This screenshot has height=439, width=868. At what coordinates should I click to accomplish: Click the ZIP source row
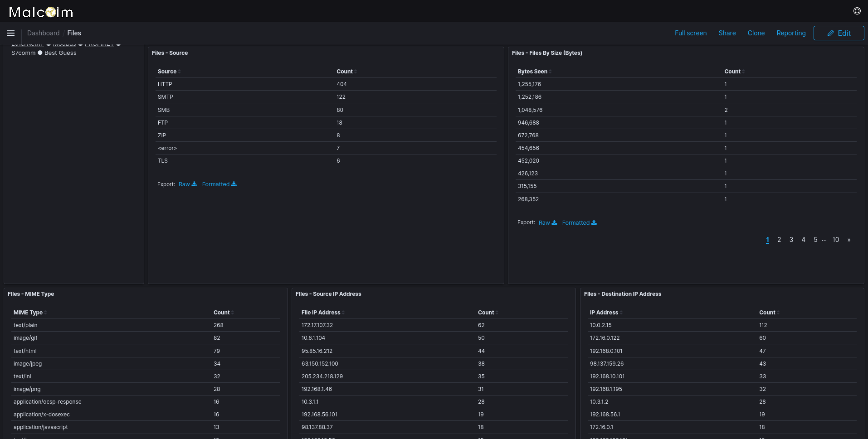[x=326, y=135]
